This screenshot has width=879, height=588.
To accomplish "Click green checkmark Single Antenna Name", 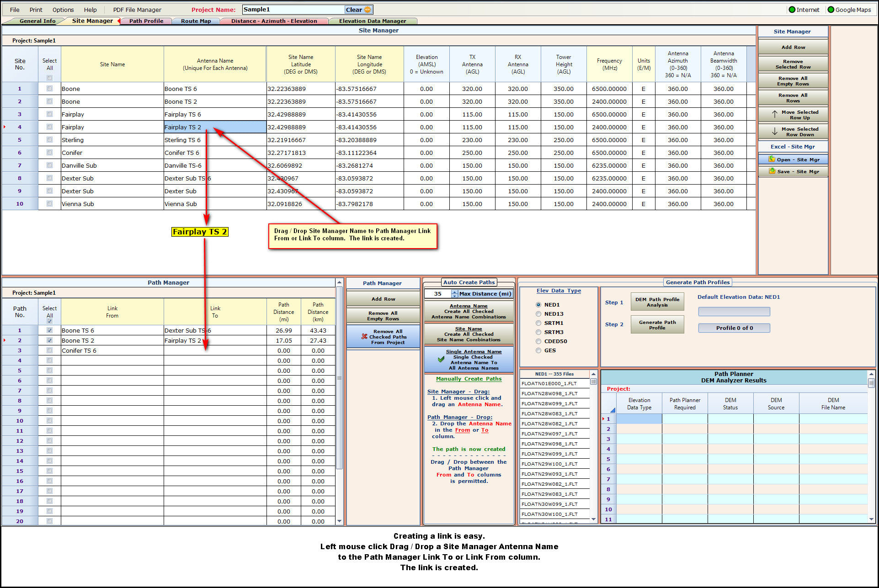I will click(x=441, y=360).
